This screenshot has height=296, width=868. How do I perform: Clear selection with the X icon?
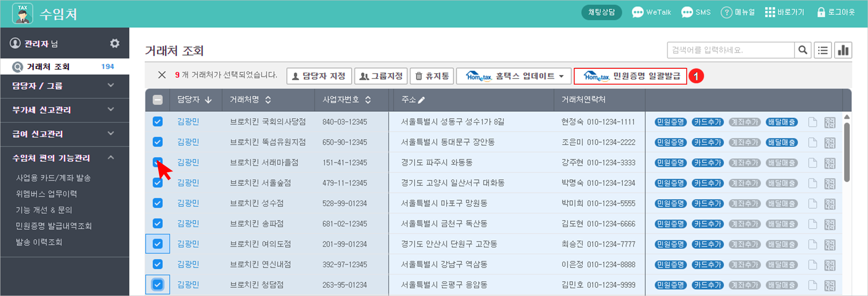pos(162,75)
